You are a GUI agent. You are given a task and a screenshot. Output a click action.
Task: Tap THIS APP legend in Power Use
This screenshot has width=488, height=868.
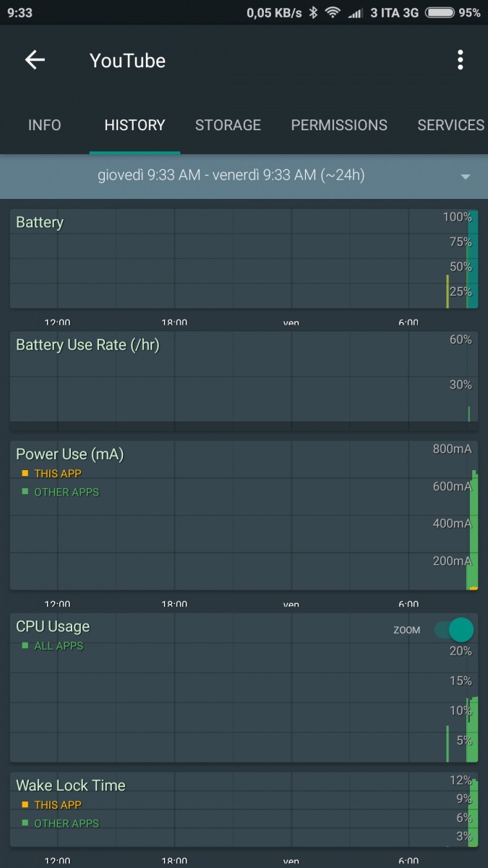coord(52,474)
